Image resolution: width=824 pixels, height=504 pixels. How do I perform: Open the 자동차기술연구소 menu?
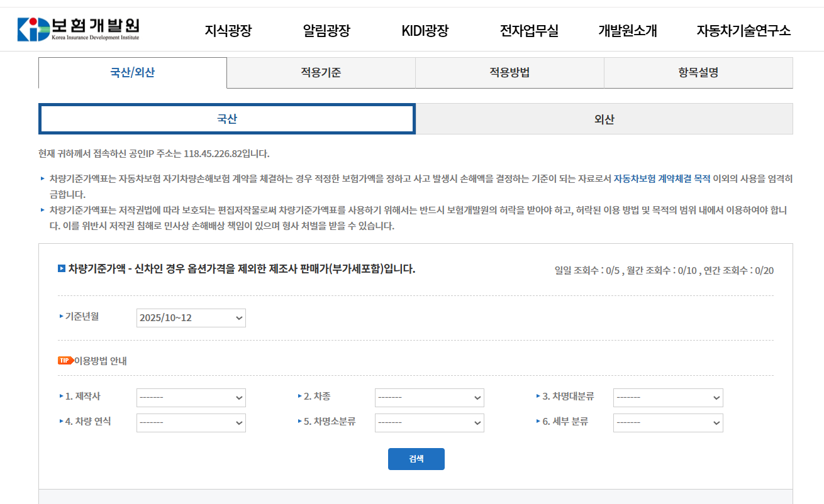click(x=743, y=30)
